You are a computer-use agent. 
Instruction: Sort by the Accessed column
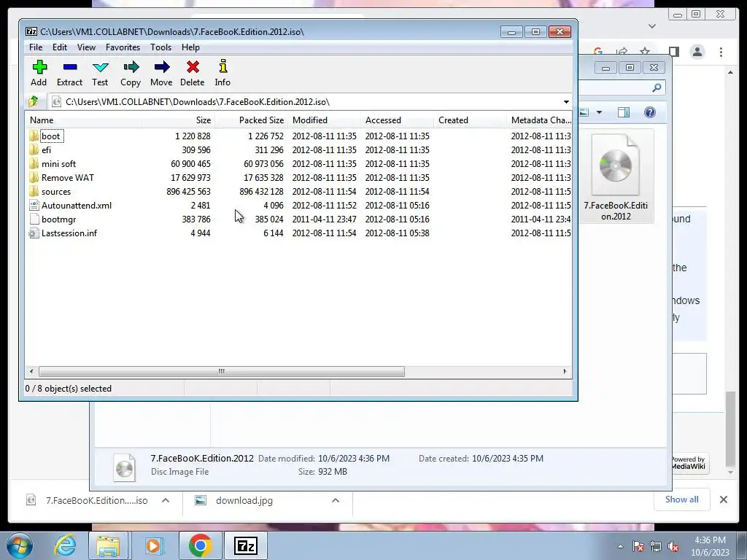click(x=397, y=120)
